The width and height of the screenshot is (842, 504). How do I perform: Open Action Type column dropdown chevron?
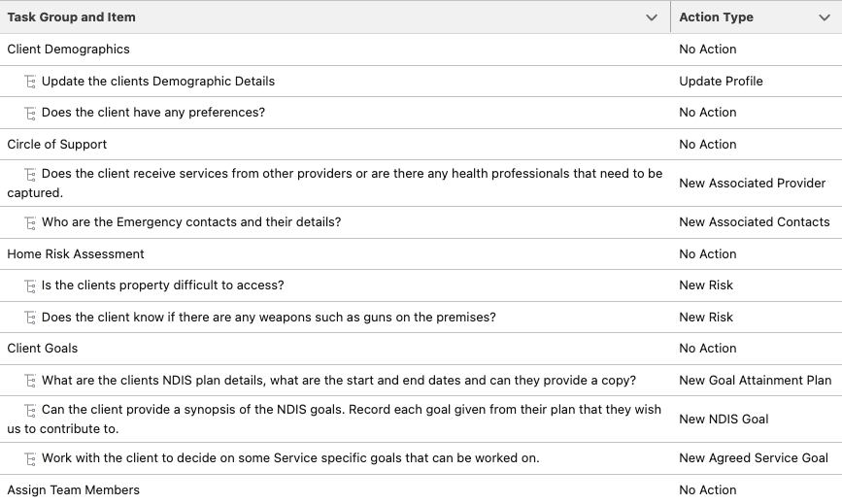click(825, 17)
